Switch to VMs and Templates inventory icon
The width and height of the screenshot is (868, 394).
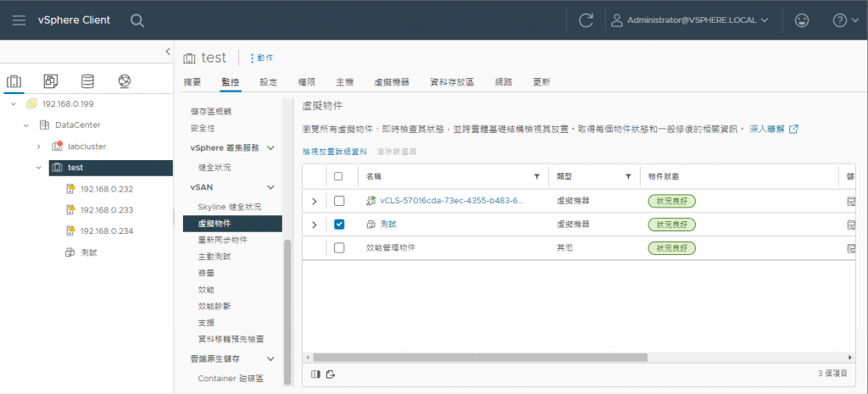[x=51, y=82]
